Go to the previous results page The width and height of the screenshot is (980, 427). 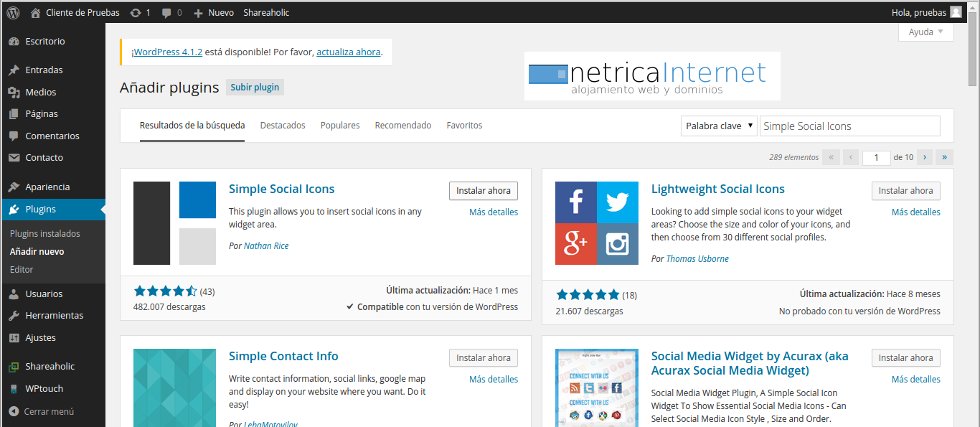click(851, 157)
